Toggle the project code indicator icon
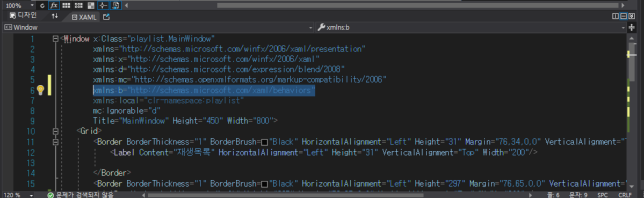This screenshot has height=198, width=644. pos(116,6)
